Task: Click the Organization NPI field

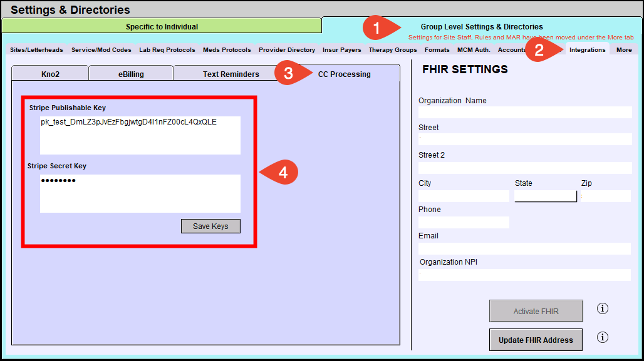Action: [525, 275]
